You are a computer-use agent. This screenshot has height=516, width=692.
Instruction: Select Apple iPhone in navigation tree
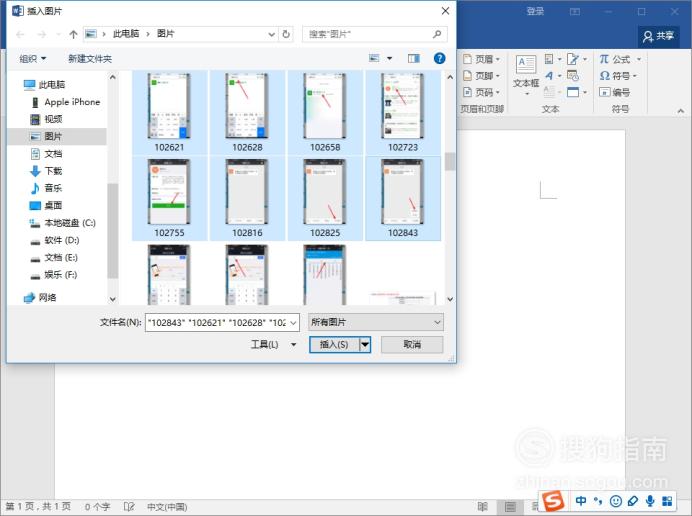(x=66, y=102)
